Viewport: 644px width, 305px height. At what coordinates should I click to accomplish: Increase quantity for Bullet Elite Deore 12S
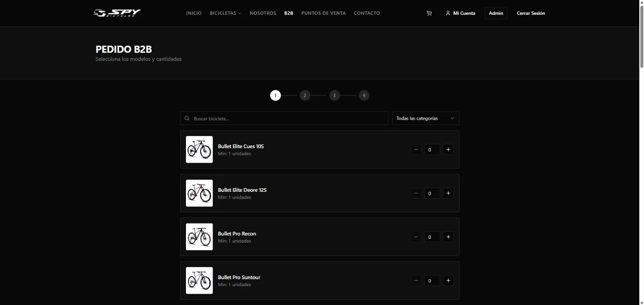[448, 193]
